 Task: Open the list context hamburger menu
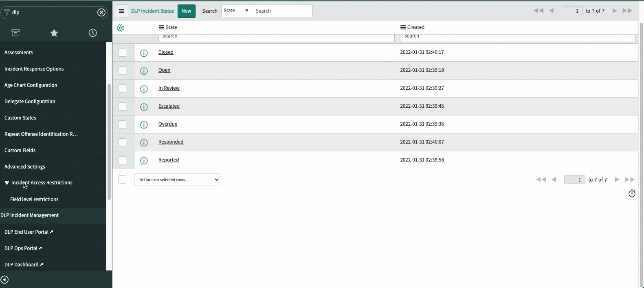pos(121,11)
